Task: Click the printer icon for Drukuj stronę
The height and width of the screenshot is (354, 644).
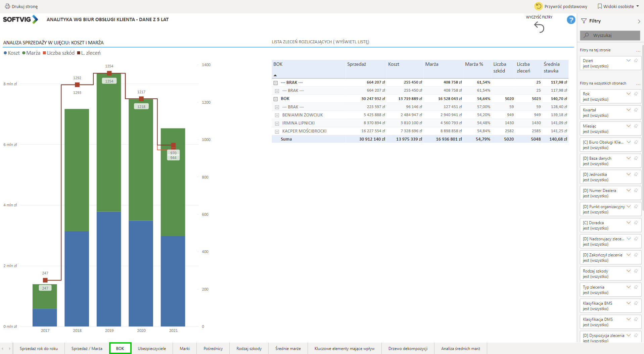Action: pyautogui.click(x=7, y=6)
